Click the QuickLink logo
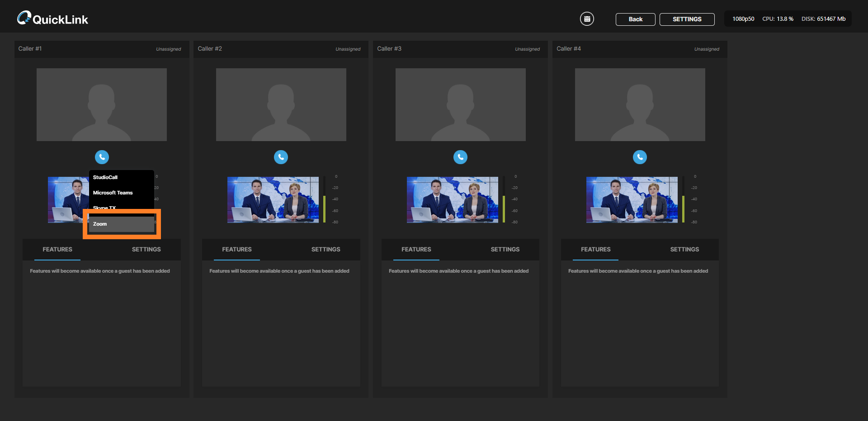The height and width of the screenshot is (421, 868). pyautogui.click(x=52, y=19)
